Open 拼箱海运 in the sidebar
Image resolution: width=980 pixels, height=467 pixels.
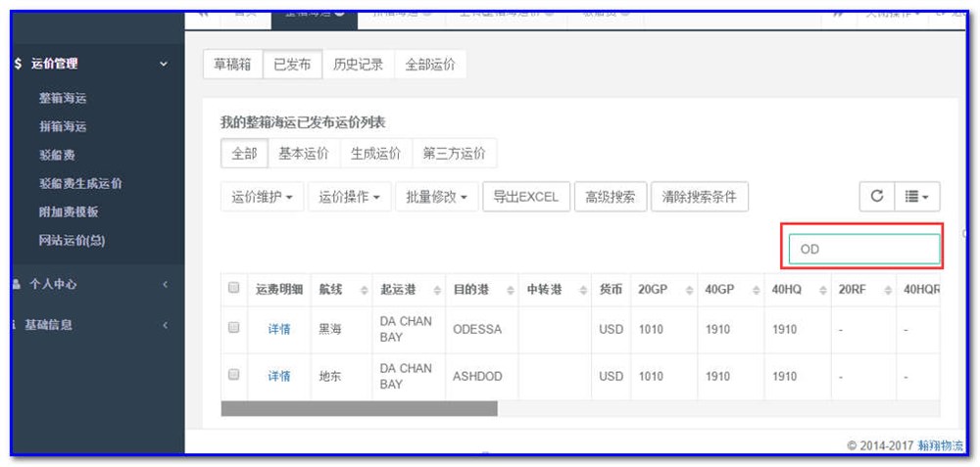pos(63,126)
